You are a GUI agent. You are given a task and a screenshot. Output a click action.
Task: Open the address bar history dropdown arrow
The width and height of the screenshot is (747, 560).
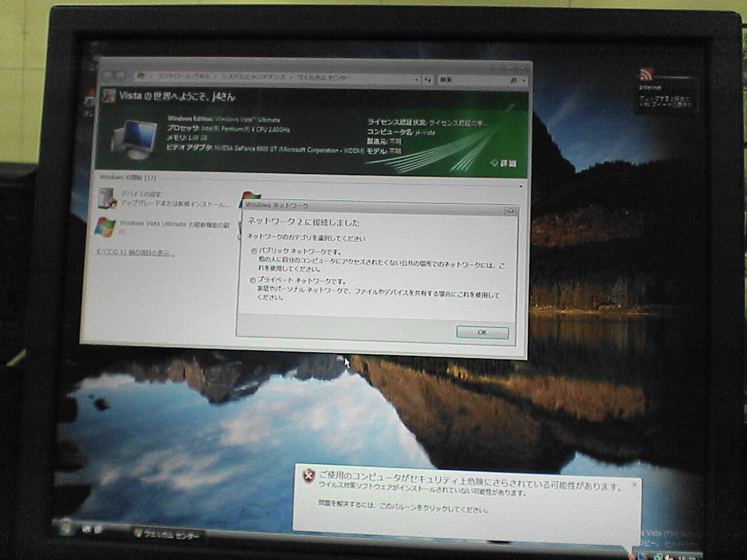[x=417, y=79]
